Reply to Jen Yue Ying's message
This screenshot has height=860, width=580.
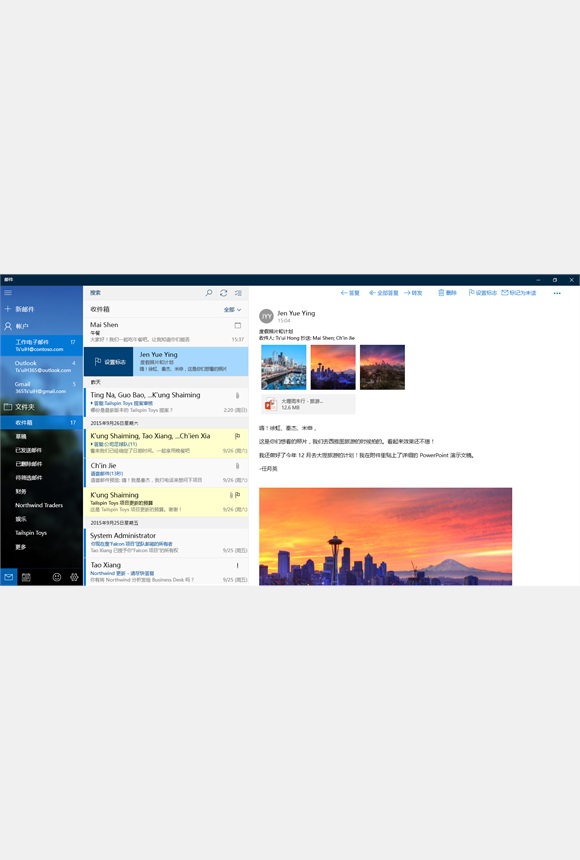click(x=350, y=293)
